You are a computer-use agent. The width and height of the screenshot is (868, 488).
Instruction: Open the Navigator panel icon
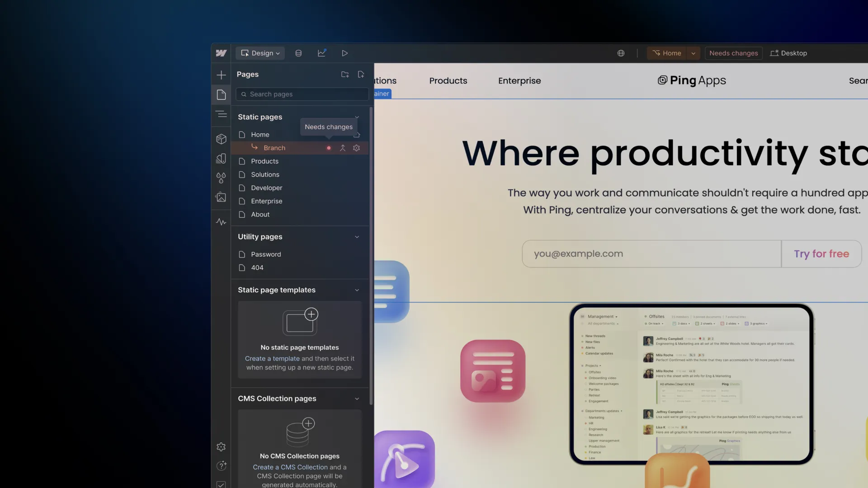(x=221, y=114)
